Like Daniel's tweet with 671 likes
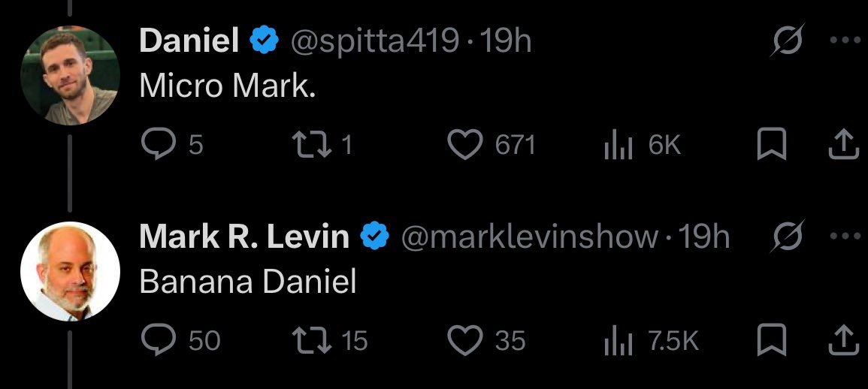The image size is (868, 389). (x=465, y=145)
